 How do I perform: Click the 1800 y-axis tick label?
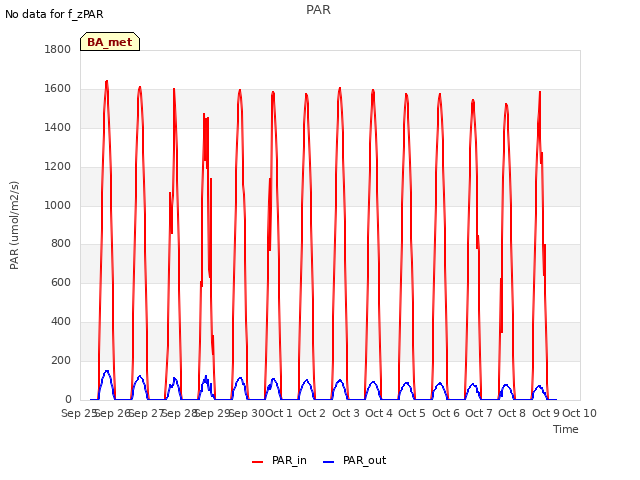point(58,50)
